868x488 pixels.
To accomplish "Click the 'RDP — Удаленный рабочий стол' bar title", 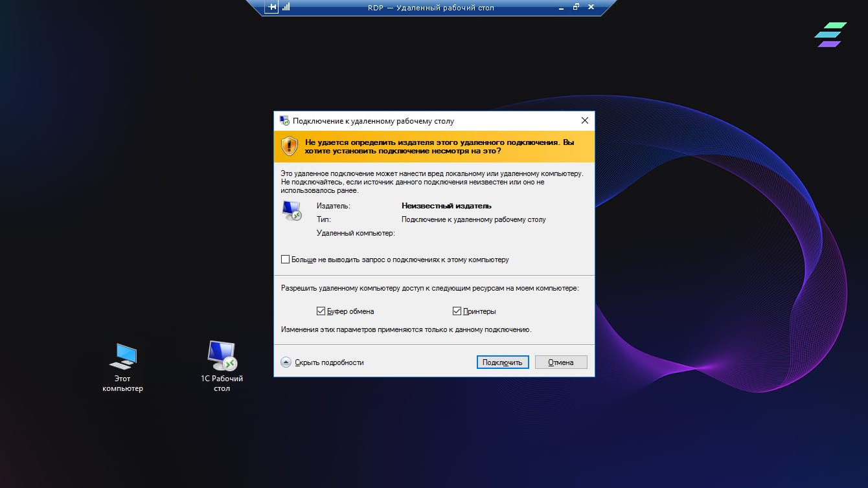I will (429, 8).
